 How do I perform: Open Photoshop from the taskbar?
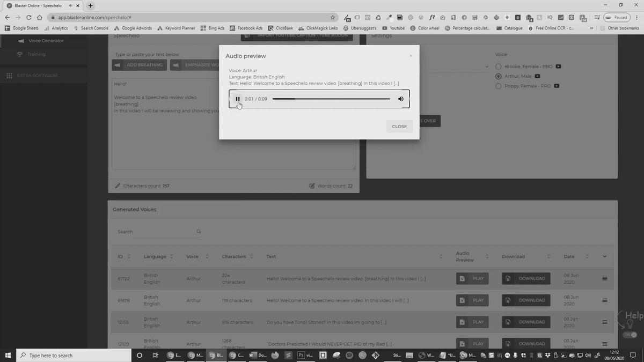pos(301,355)
